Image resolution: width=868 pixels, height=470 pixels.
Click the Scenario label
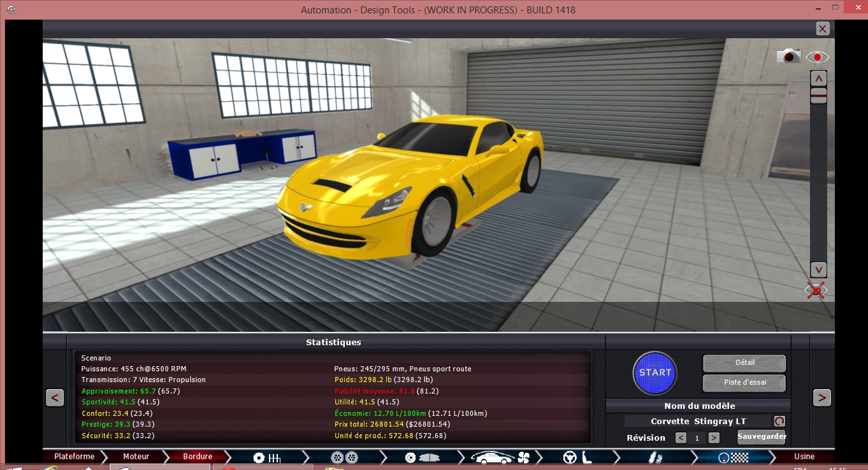(96, 358)
